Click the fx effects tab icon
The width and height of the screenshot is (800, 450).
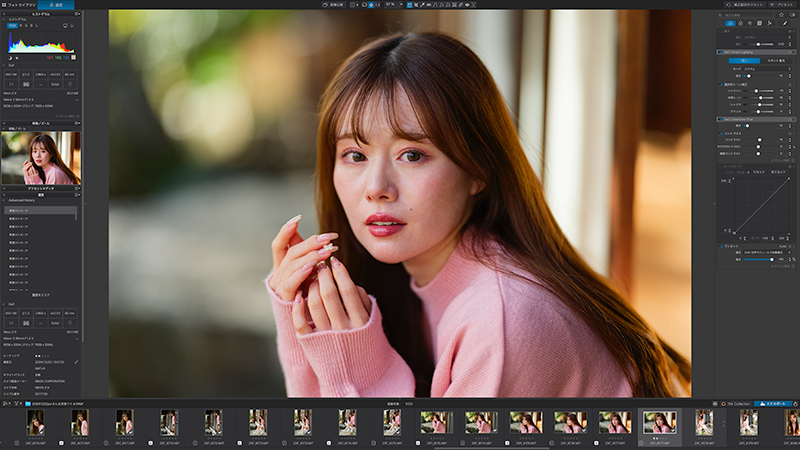tap(769, 23)
